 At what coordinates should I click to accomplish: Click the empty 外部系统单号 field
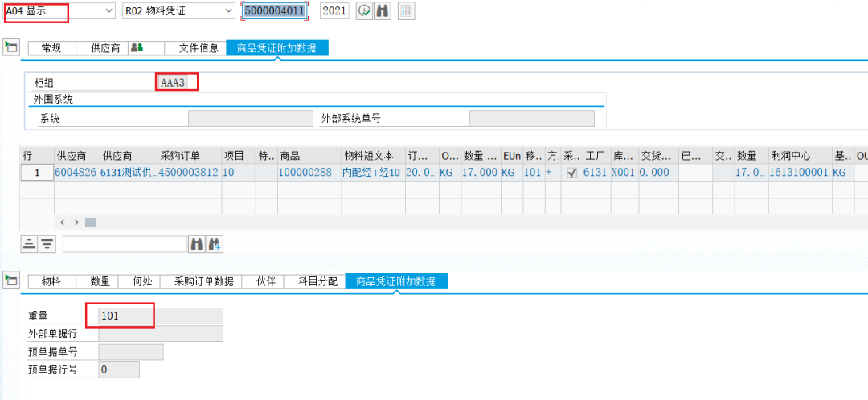pos(532,118)
